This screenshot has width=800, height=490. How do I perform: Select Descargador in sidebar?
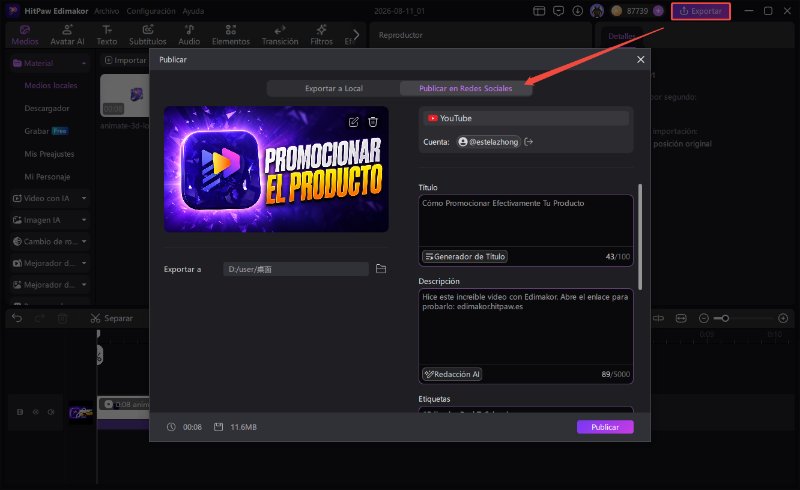(x=46, y=108)
